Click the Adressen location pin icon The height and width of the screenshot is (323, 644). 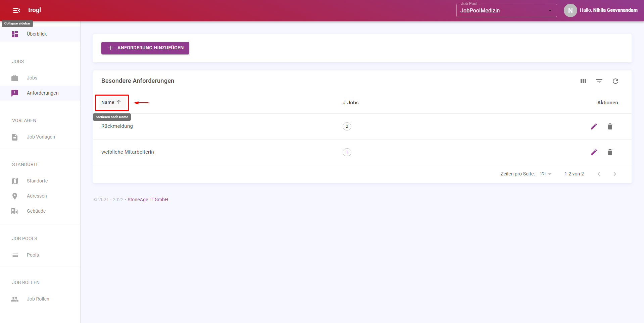pos(15,196)
